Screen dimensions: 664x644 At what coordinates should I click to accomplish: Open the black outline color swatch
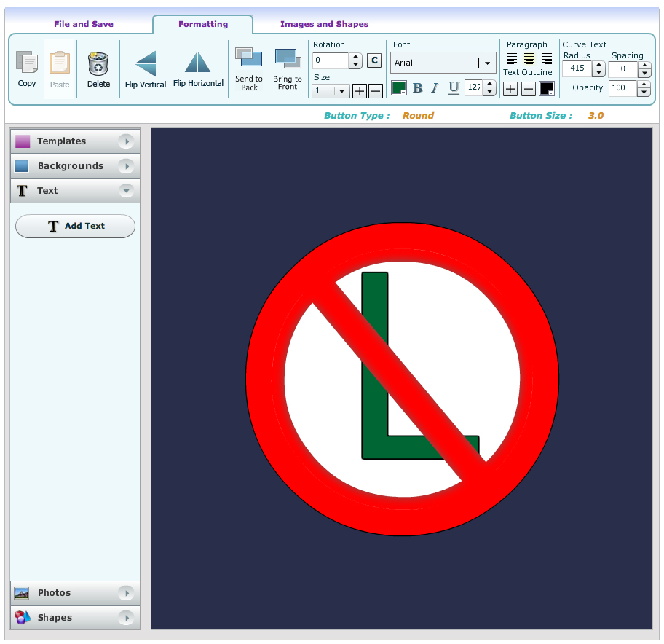547,89
